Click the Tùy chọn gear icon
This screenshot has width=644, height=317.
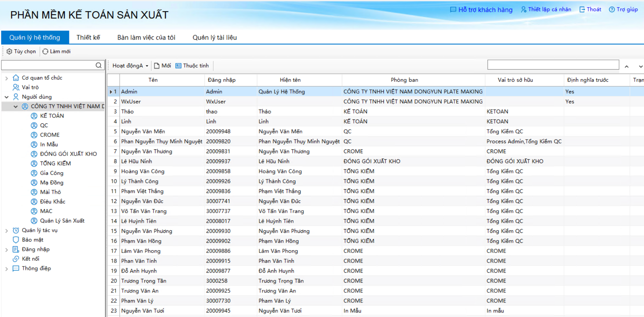tap(9, 51)
